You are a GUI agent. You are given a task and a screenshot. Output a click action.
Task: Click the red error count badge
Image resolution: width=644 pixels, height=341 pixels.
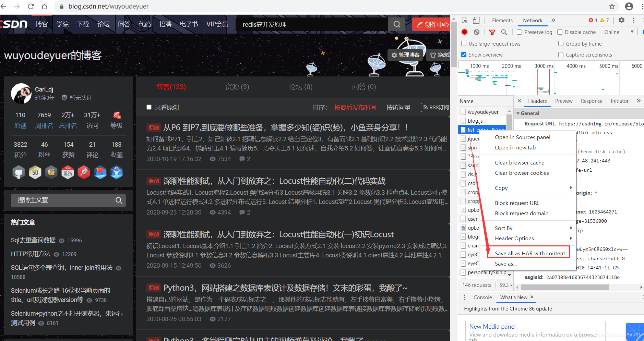coord(593,21)
